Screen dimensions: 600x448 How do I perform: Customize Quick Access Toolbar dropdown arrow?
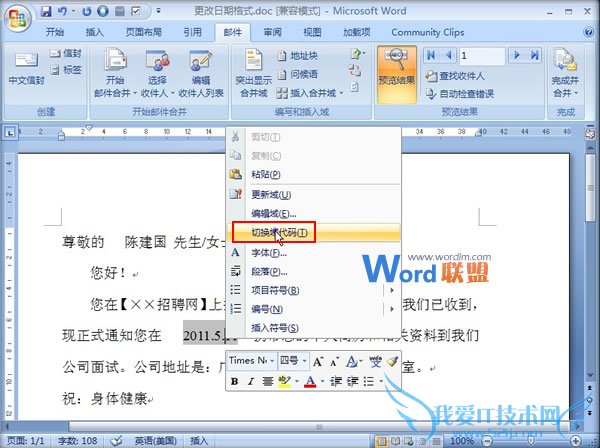pos(158,11)
